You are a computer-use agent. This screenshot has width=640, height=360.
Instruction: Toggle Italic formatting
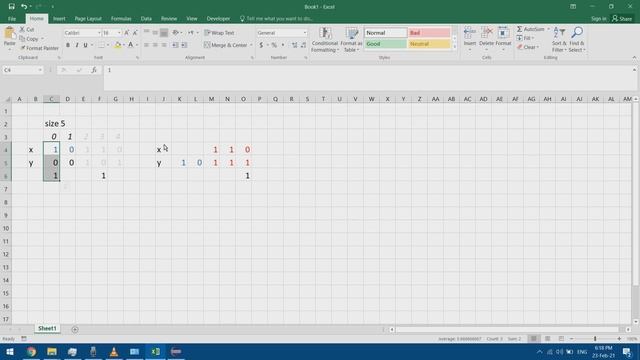coord(77,45)
